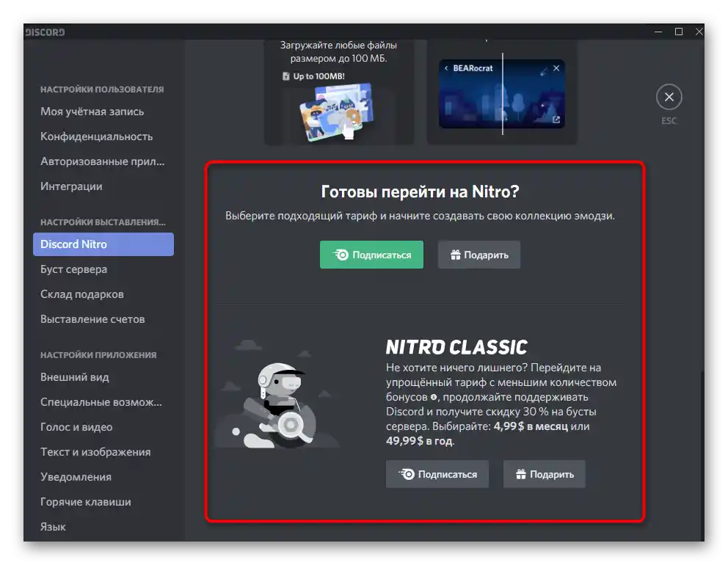Click Подарить button next to the green Подписаться button
728x565 pixels.
(x=478, y=255)
